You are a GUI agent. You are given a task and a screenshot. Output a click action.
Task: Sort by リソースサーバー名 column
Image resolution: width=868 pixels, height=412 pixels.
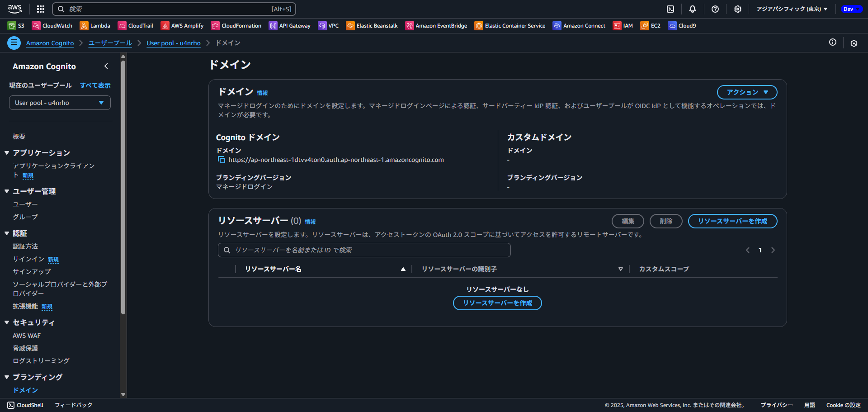point(325,269)
